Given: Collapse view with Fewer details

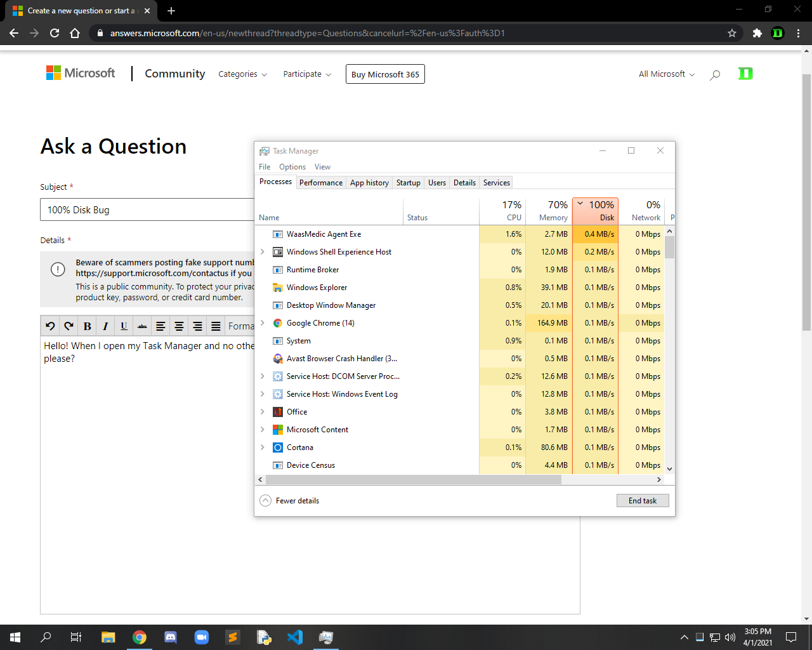Looking at the screenshot, I should [x=289, y=501].
